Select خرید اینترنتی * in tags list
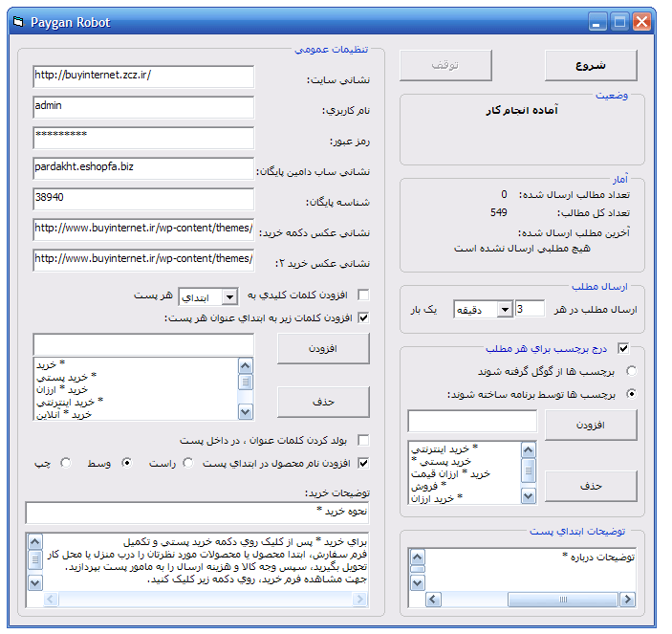 pyautogui.click(x=444, y=448)
